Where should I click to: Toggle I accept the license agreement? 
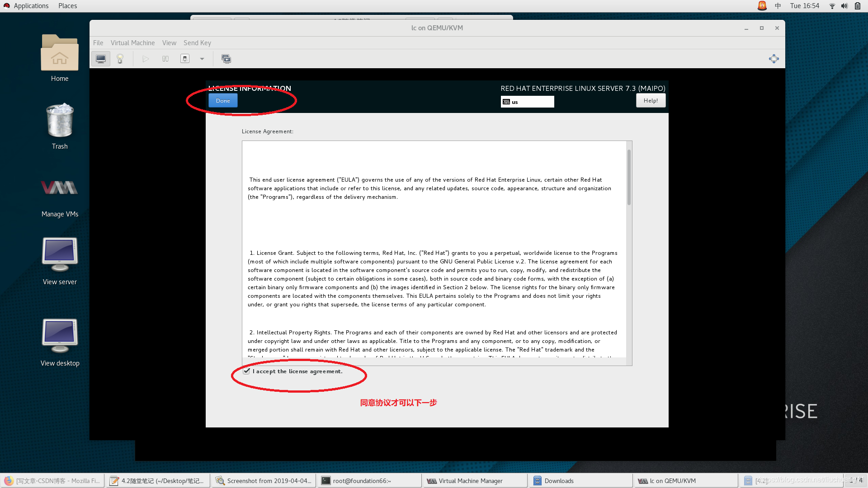(x=247, y=371)
